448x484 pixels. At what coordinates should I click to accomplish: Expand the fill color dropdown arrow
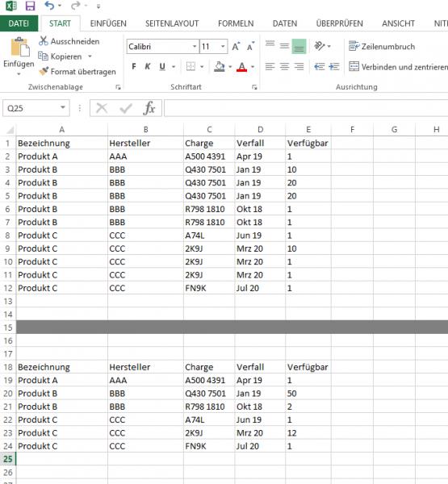click(230, 67)
